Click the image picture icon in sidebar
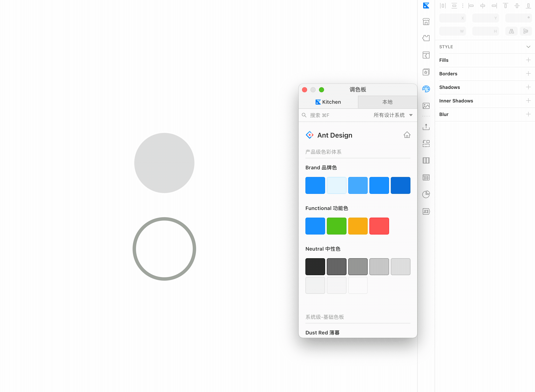Screen dimensions: 535x392 pos(426,106)
